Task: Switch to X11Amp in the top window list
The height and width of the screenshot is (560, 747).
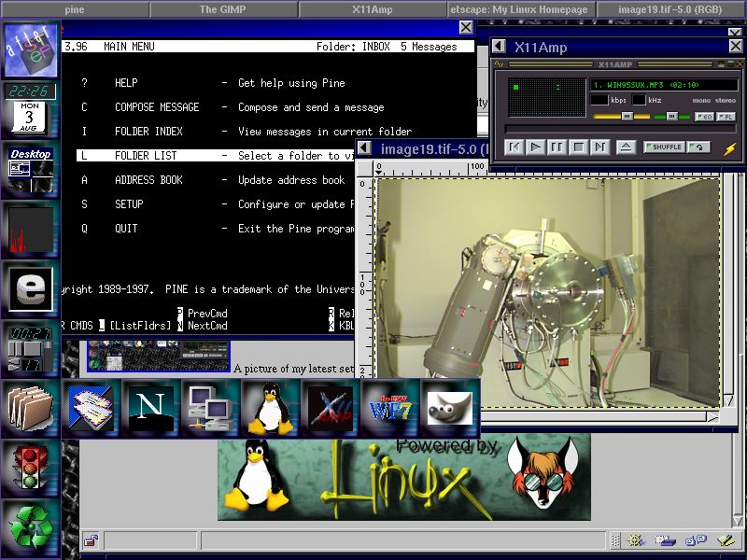Action: (x=373, y=9)
